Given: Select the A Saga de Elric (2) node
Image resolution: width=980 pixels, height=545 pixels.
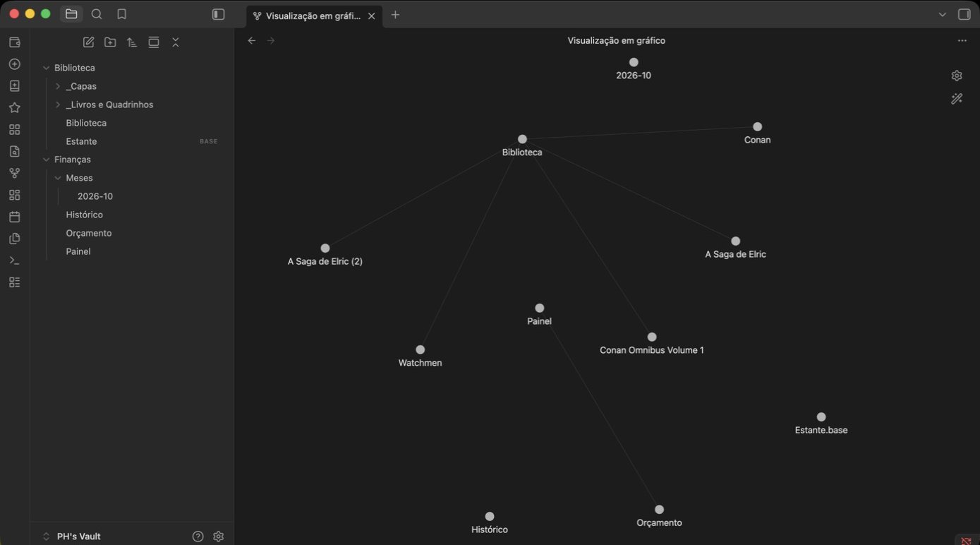Looking at the screenshot, I should (325, 248).
